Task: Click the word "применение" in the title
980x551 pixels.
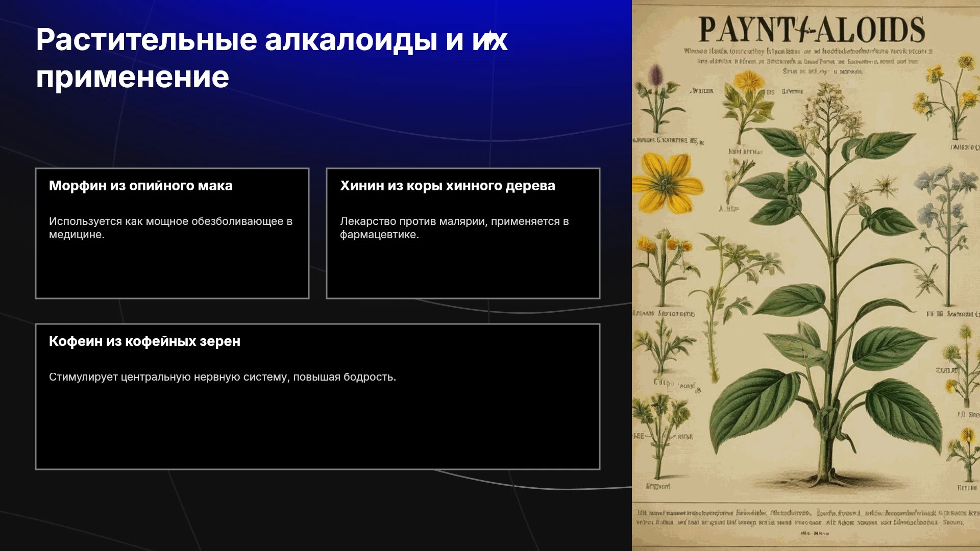Action: pos(133,78)
